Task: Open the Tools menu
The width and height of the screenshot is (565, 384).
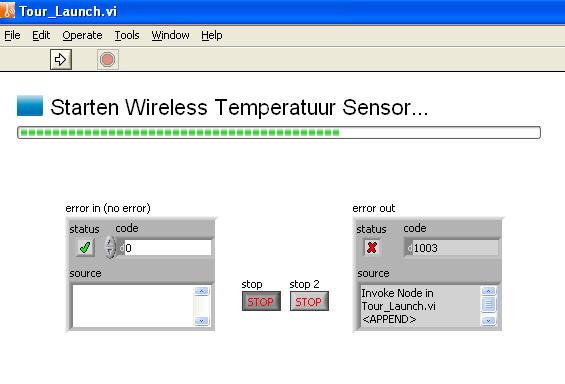Action: pyautogui.click(x=127, y=35)
